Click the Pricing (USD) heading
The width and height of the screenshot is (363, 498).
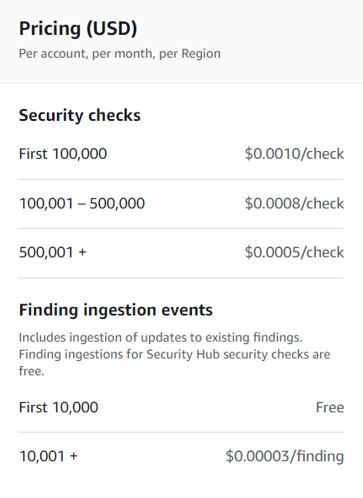(78, 29)
